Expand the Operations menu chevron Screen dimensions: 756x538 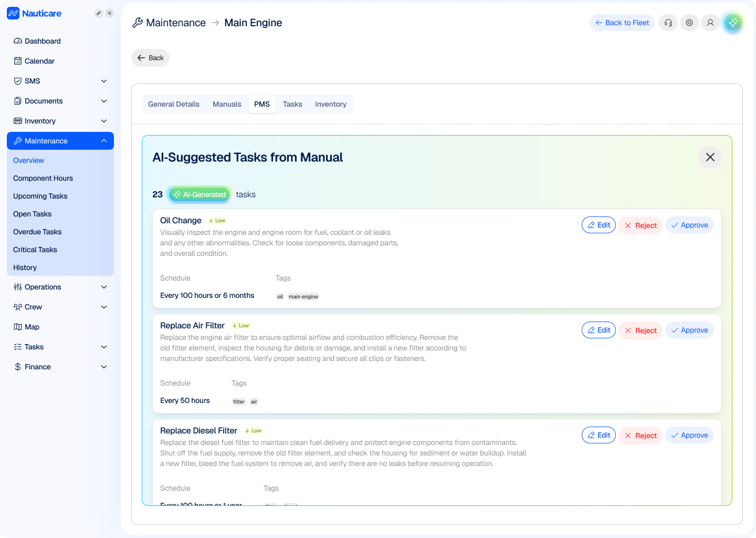pos(104,287)
